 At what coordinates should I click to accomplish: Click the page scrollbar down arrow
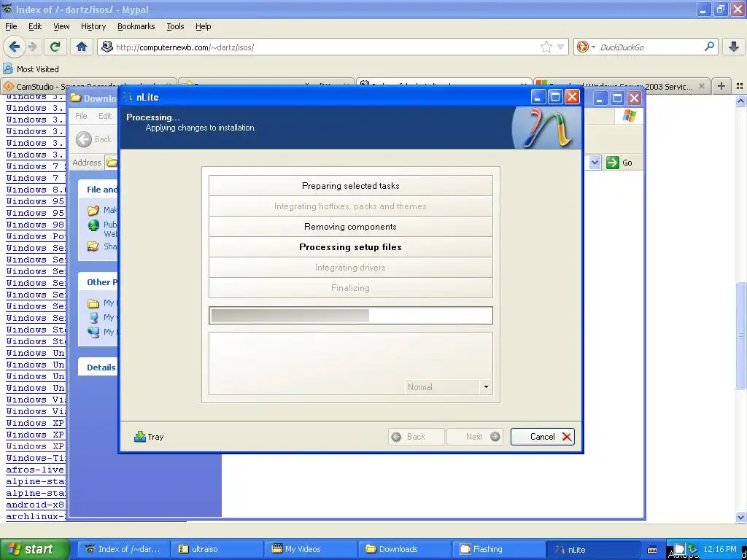tap(741, 517)
